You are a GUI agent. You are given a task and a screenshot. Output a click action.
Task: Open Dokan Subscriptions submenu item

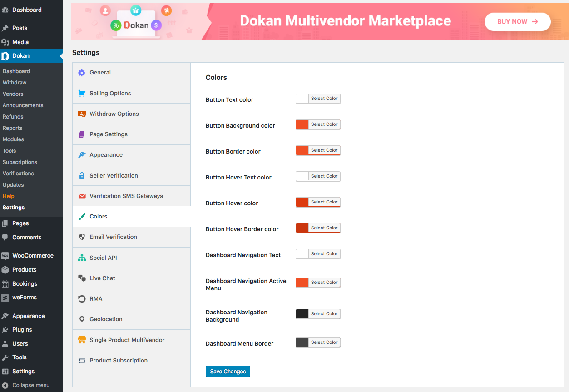(x=20, y=162)
